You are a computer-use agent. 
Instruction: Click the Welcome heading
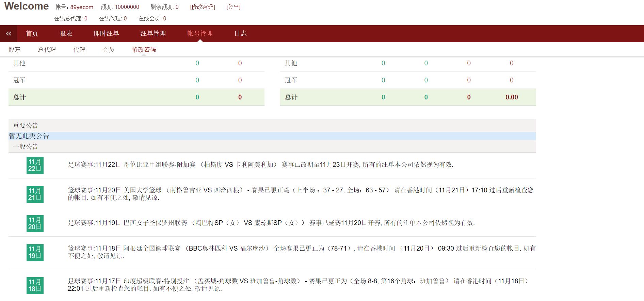pos(27,6)
